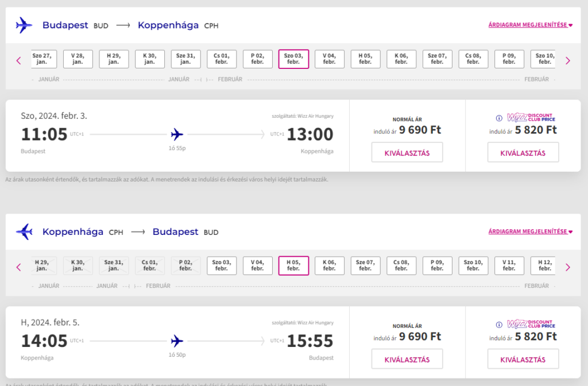The image size is (588, 386).
Task: Show later return dates with right arrow
Action: [568, 267]
